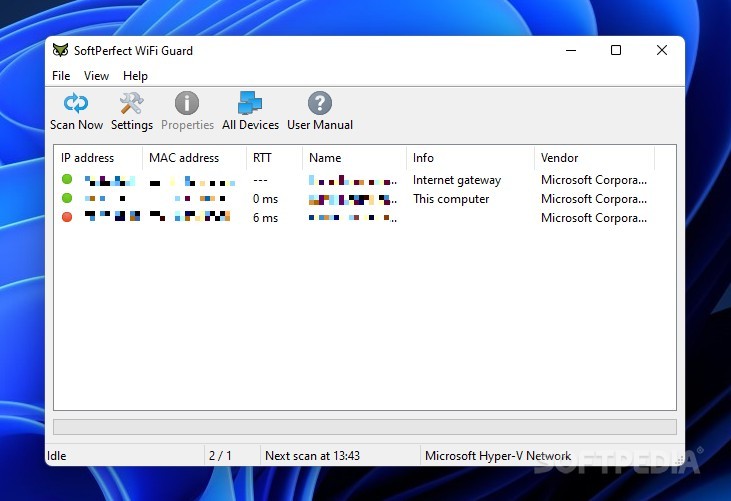Click the 6 ms RTT value
The image size is (731, 501).
pos(265,218)
